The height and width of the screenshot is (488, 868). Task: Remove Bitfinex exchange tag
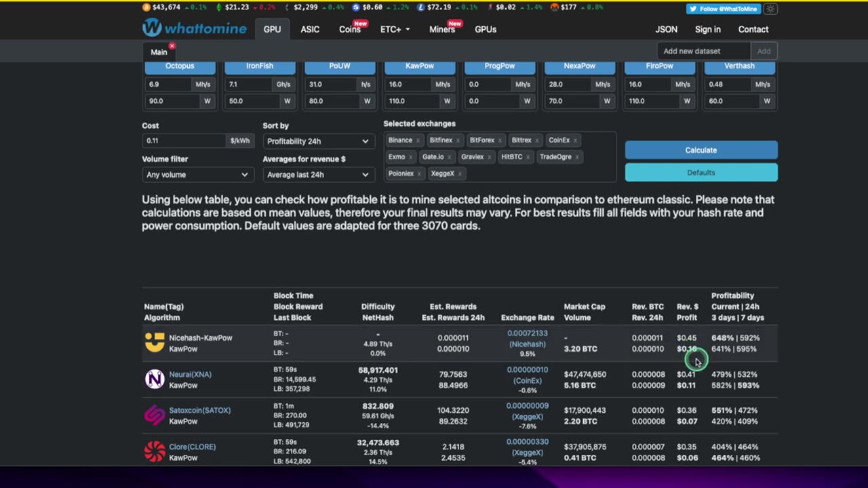458,140
